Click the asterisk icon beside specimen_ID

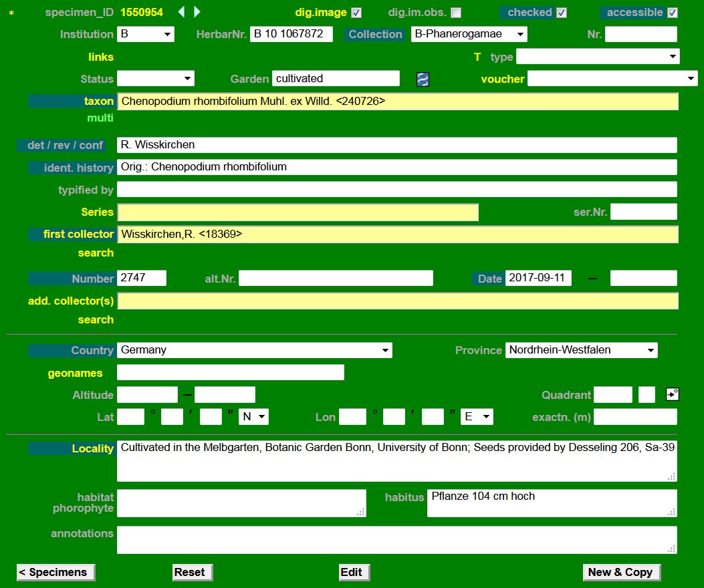click(x=11, y=13)
